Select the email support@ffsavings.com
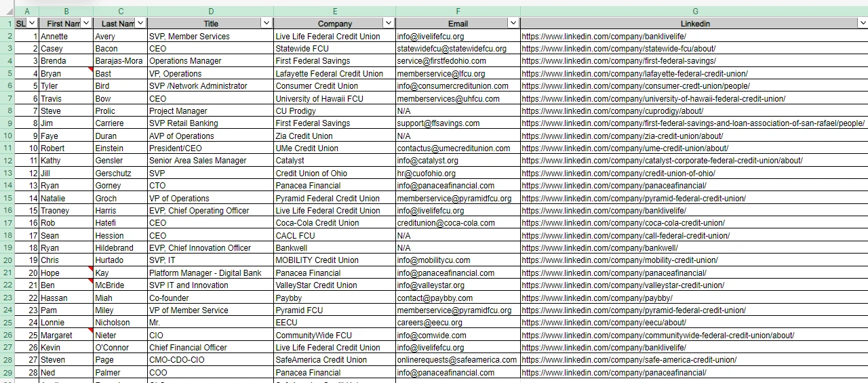This screenshot has height=383, width=868. 458,123
